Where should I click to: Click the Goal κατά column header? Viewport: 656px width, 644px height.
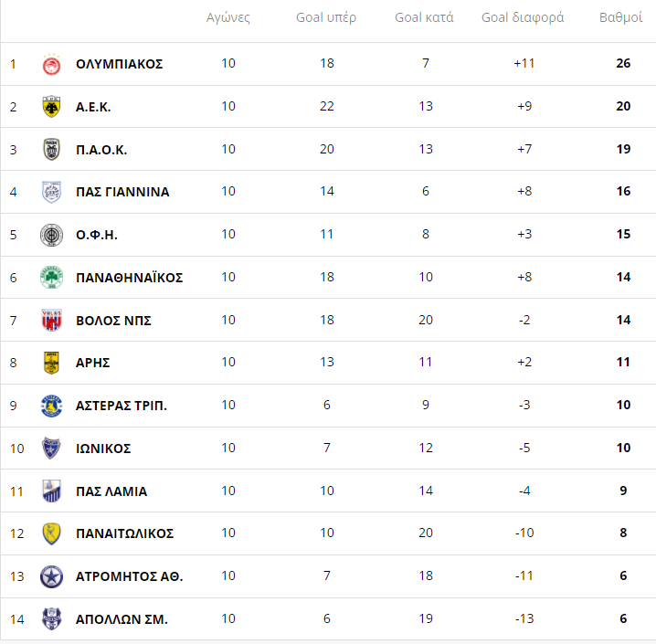(x=424, y=18)
